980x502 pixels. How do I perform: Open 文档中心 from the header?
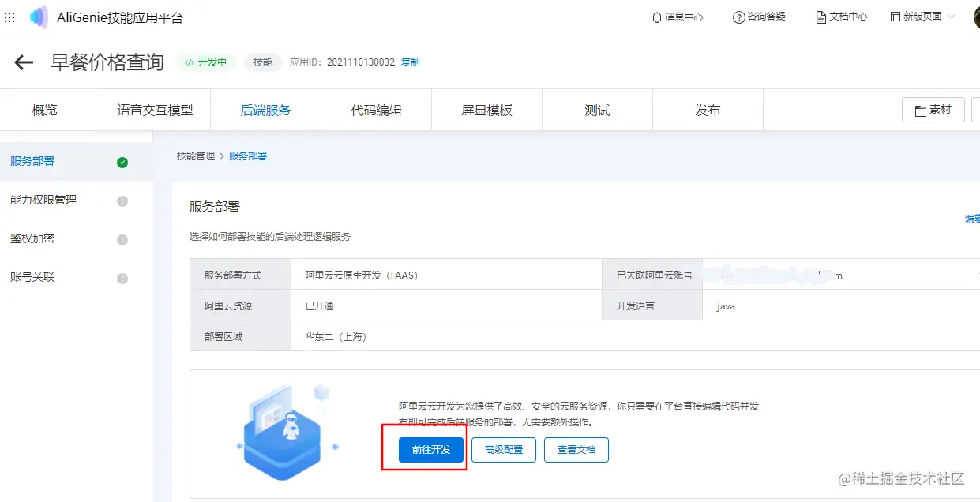(x=842, y=17)
